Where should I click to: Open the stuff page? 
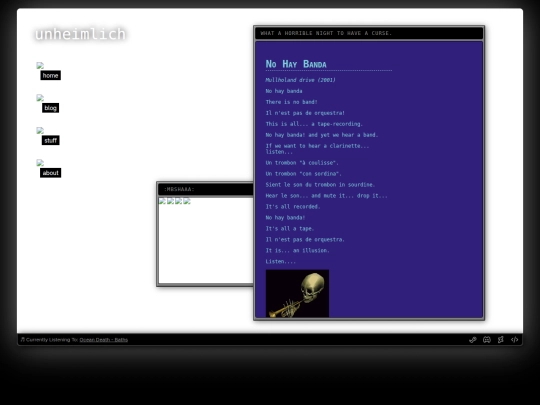click(51, 140)
